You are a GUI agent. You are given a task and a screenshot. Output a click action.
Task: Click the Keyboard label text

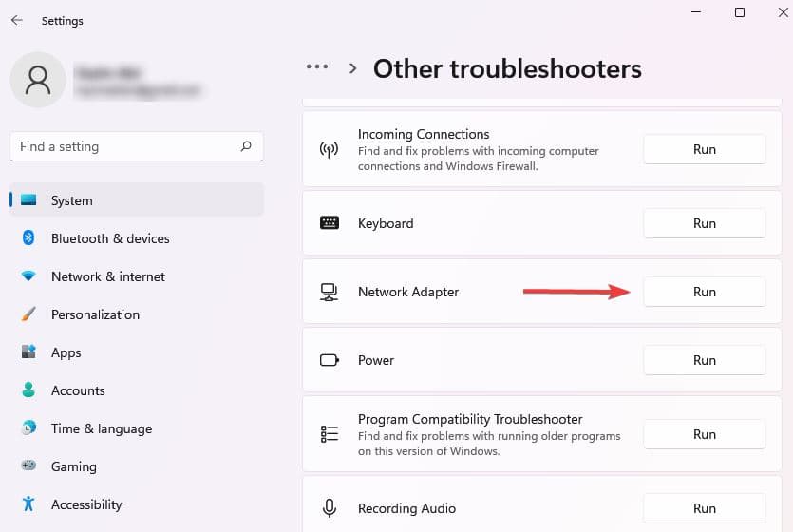coord(386,223)
